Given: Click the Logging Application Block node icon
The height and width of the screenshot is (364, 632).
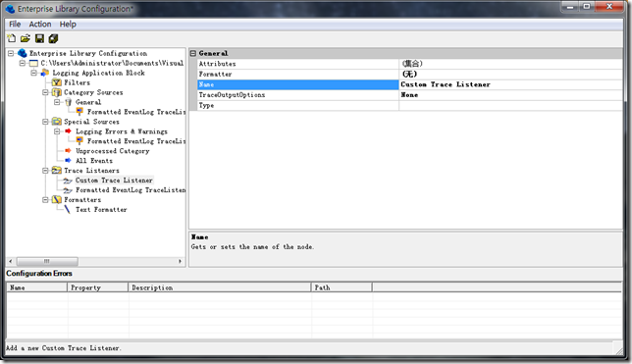Looking at the screenshot, I should pyautogui.click(x=45, y=73).
